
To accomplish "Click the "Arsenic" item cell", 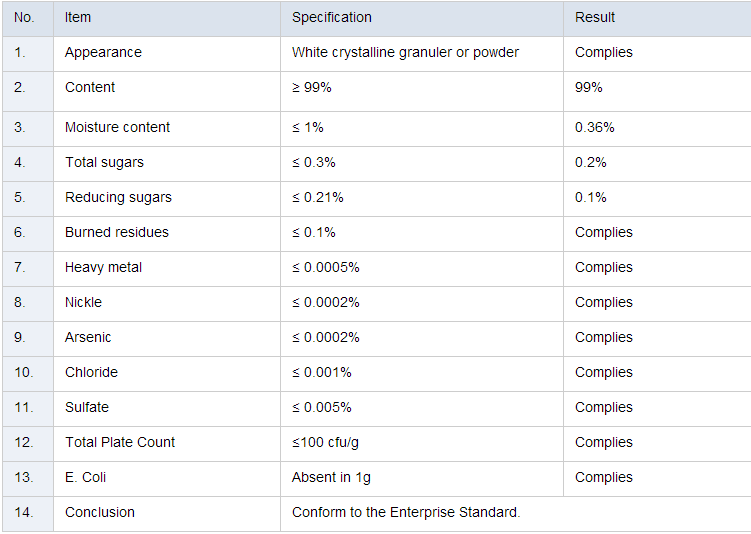I will [x=88, y=337].
